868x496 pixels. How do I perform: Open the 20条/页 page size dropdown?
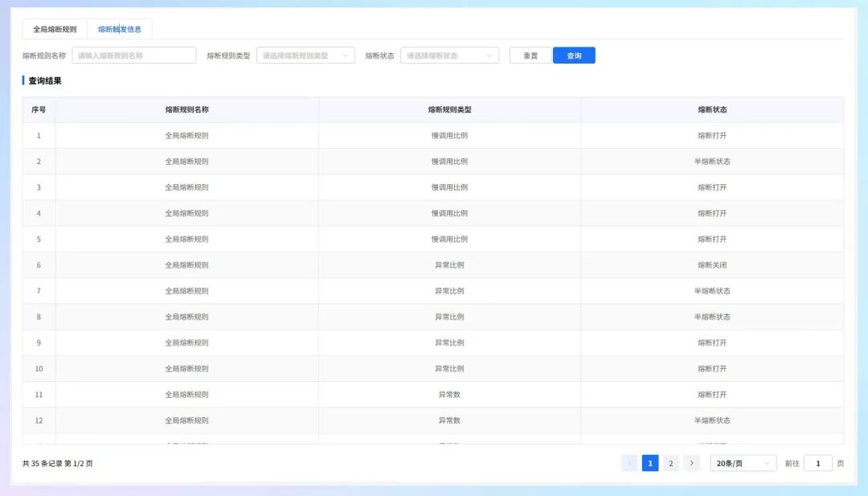[x=743, y=463]
